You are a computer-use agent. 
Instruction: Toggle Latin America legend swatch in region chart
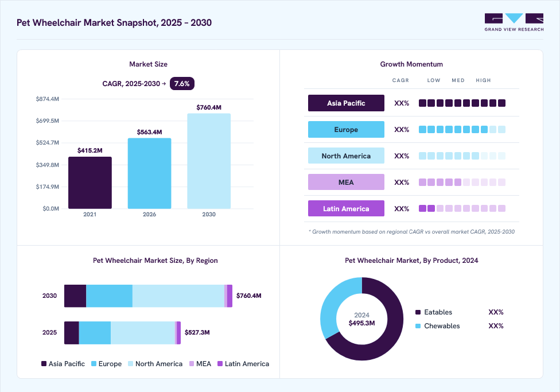(x=220, y=364)
